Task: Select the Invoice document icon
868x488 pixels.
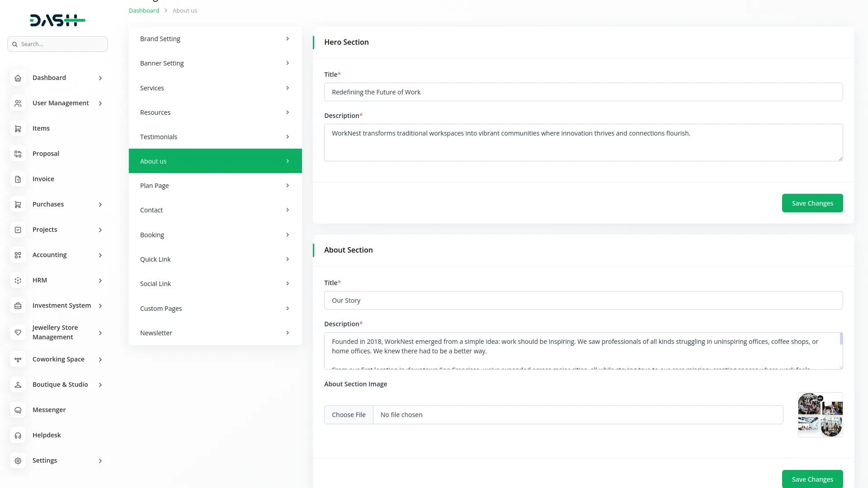Action: point(18,179)
